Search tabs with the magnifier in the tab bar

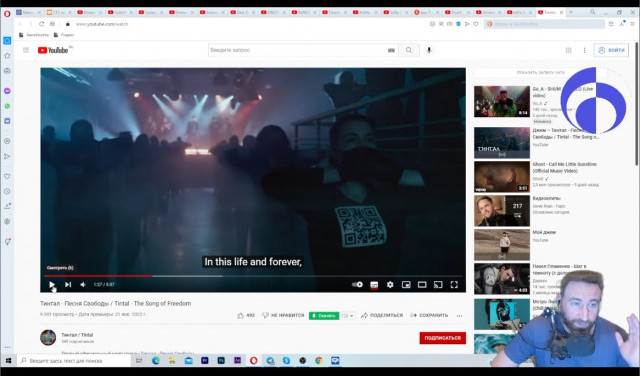tap(592, 13)
